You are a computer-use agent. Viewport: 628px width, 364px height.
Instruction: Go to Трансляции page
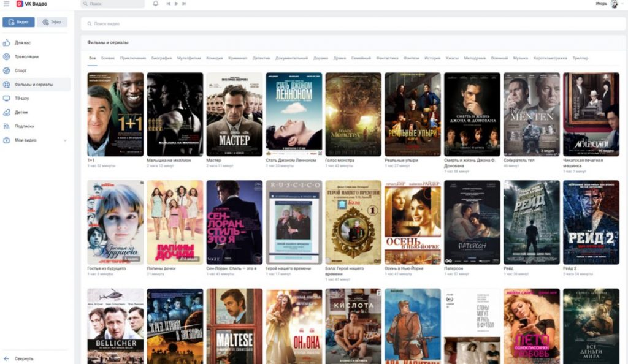pyautogui.click(x=26, y=56)
